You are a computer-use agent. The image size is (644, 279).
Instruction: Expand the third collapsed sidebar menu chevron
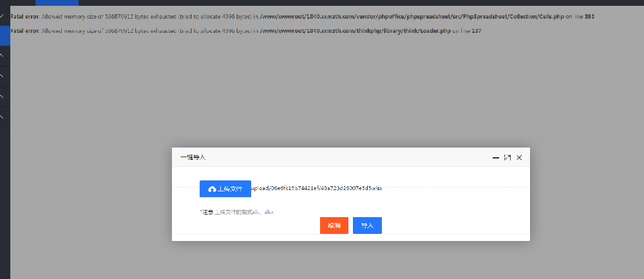click(2, 97)
